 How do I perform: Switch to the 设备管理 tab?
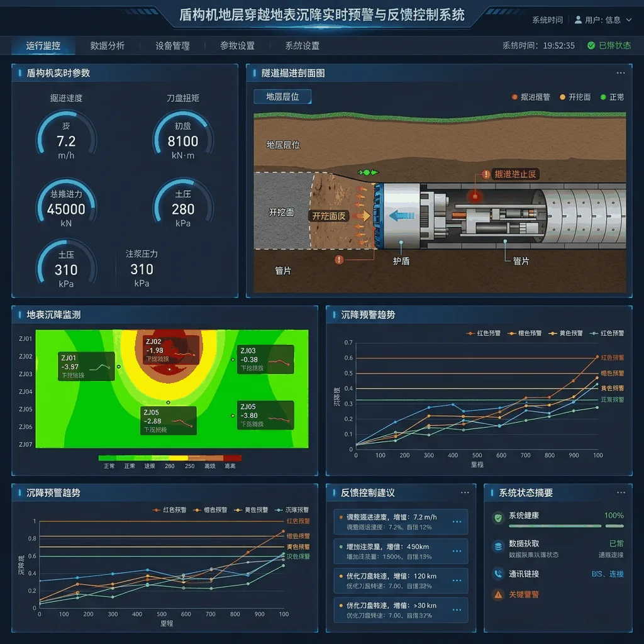point(172,45)
